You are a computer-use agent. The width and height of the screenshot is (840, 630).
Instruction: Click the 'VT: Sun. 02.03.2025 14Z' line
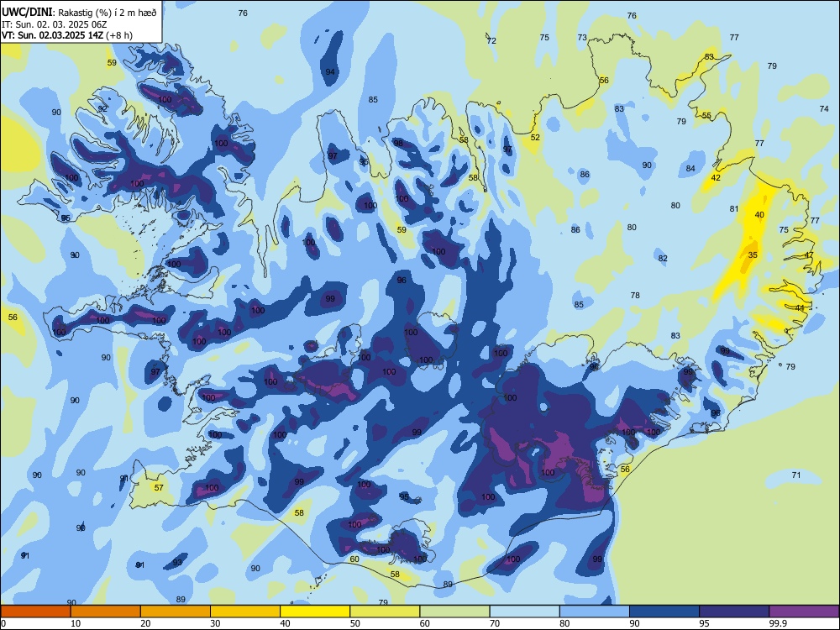pos(52,35)
